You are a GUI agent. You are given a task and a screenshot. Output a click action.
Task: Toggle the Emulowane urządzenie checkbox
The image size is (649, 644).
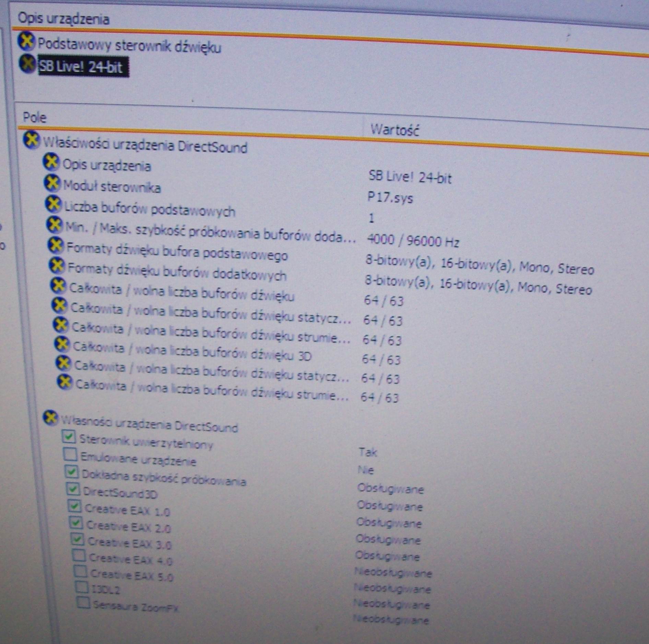70,455
